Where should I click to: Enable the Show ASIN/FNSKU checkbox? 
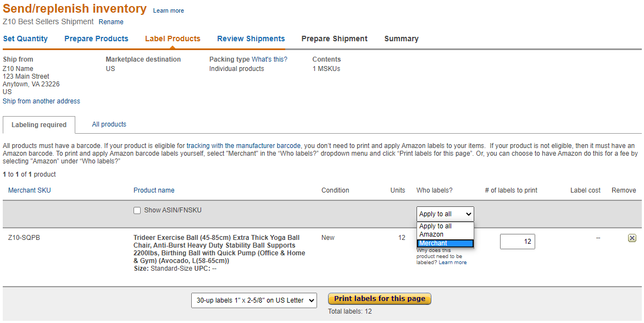(x=137, y=210)
